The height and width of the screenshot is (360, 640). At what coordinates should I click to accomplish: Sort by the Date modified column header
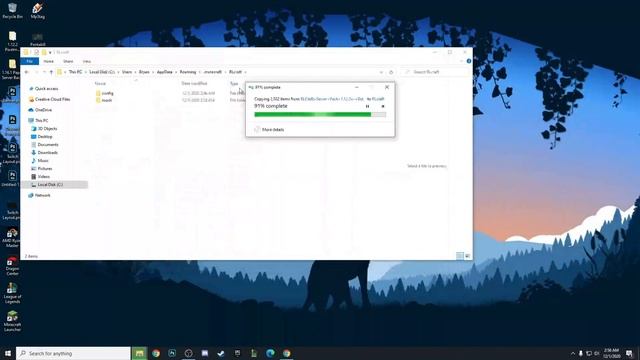(x=194, y=84)
